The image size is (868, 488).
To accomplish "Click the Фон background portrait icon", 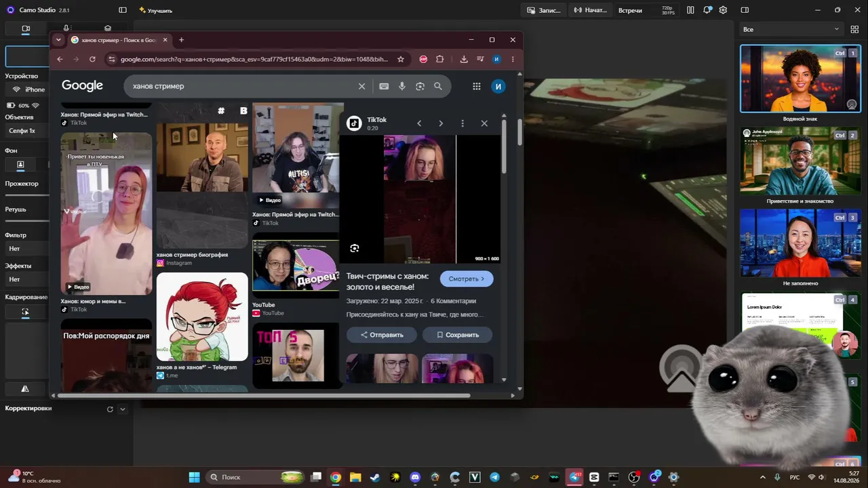I will [x=20, y=165].
